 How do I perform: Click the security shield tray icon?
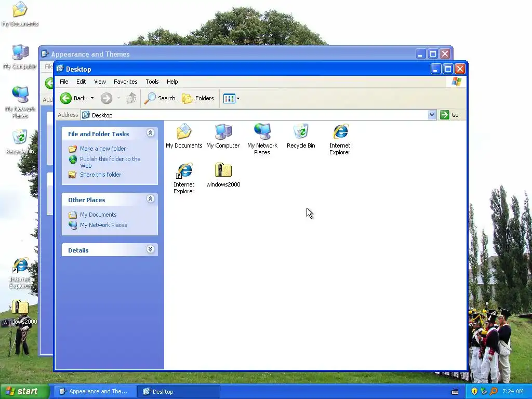coord(474,391)
